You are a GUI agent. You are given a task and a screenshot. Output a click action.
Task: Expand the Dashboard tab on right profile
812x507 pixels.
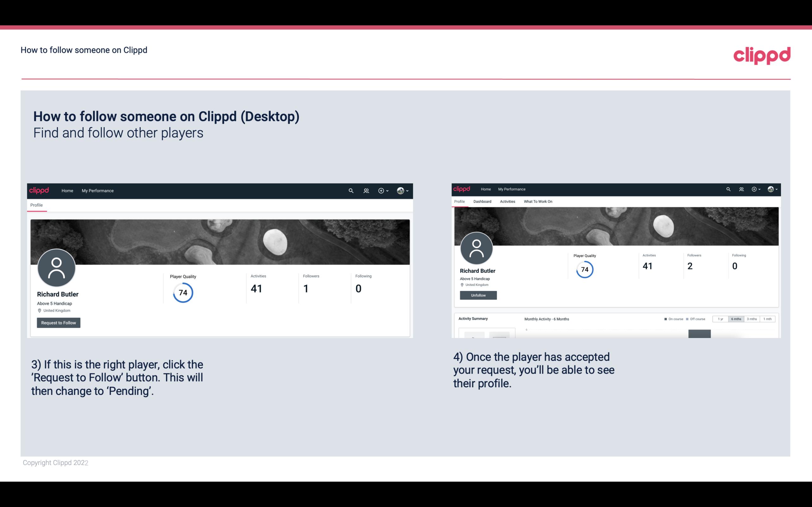[x=482, y=202]
